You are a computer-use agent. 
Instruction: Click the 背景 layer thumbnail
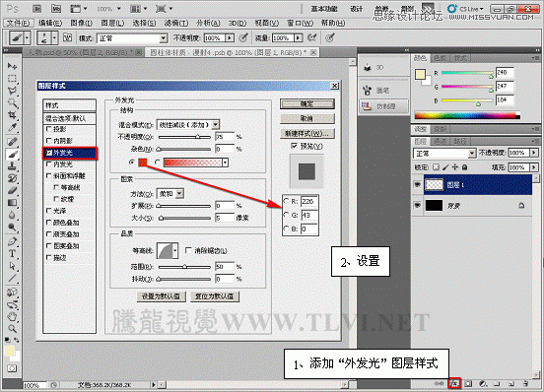[x=434, y=206]
